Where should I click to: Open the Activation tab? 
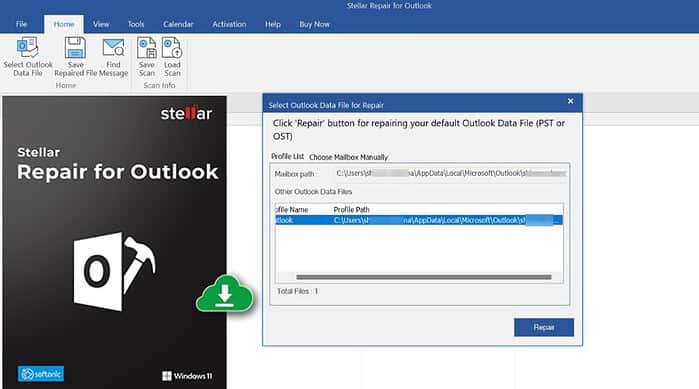click(x=229, y=24)
